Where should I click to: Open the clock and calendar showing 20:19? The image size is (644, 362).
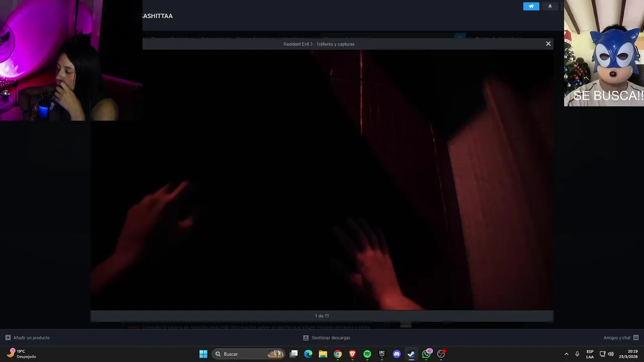coord(629,354)
